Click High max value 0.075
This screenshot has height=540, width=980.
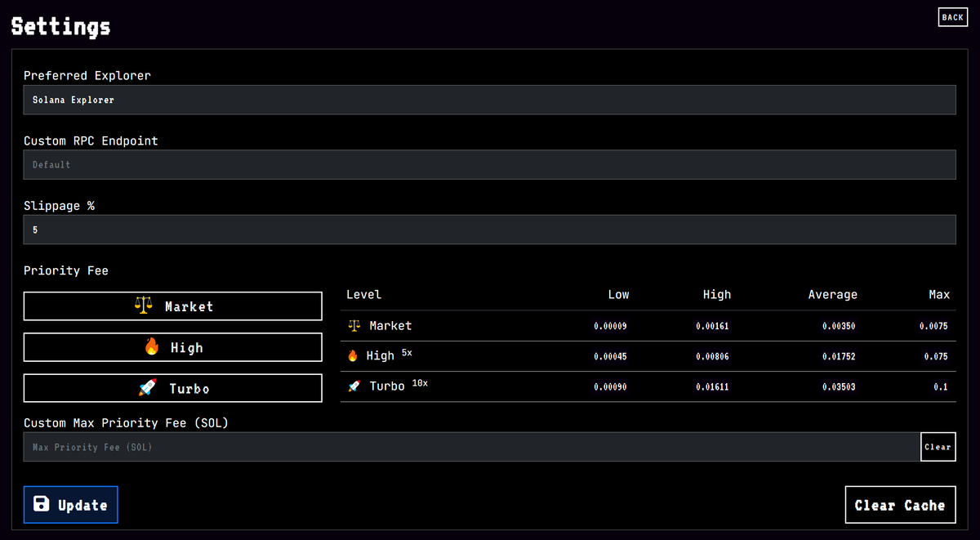point(936,356)
